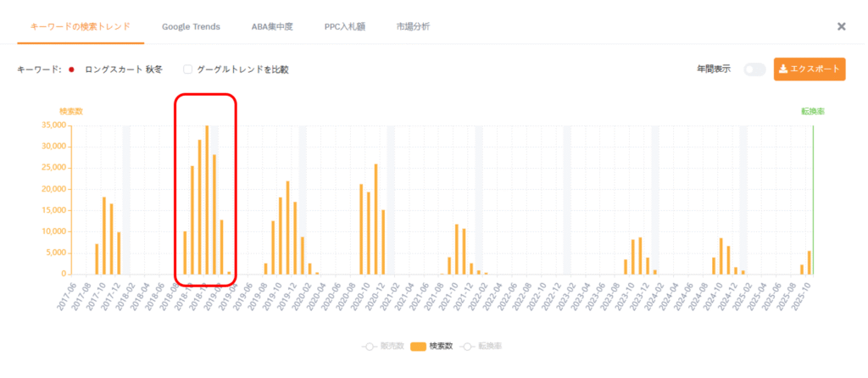
Task: Switch on the 年間表示 toggle
Action: 754,69
